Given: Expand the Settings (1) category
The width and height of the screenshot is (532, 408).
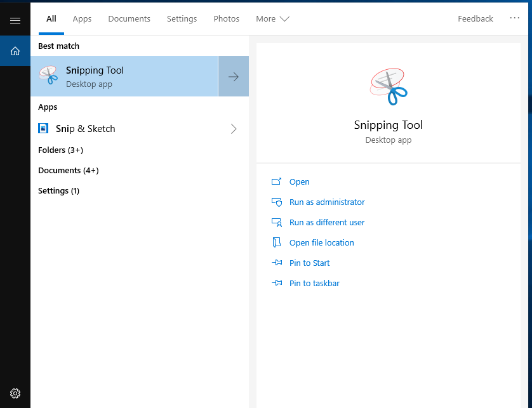Looking at the screenshot, I should tap(58, 190).
